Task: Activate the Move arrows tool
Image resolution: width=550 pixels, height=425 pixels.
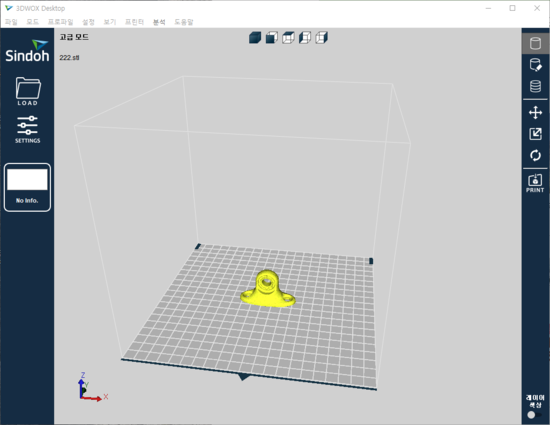Action: tap(535, 113)
